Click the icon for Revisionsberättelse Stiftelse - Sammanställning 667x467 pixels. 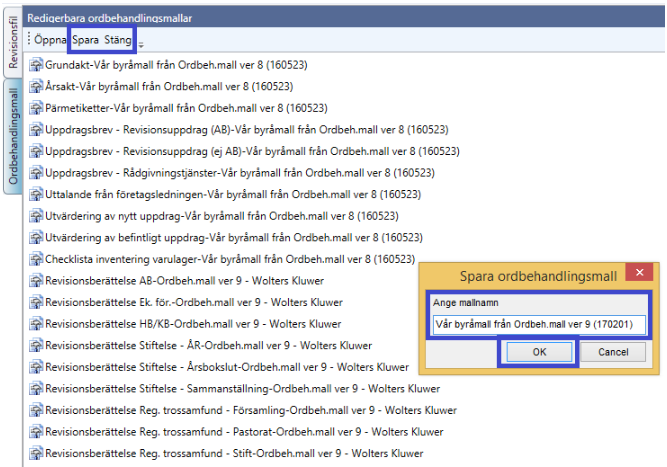tap(36, 389)
